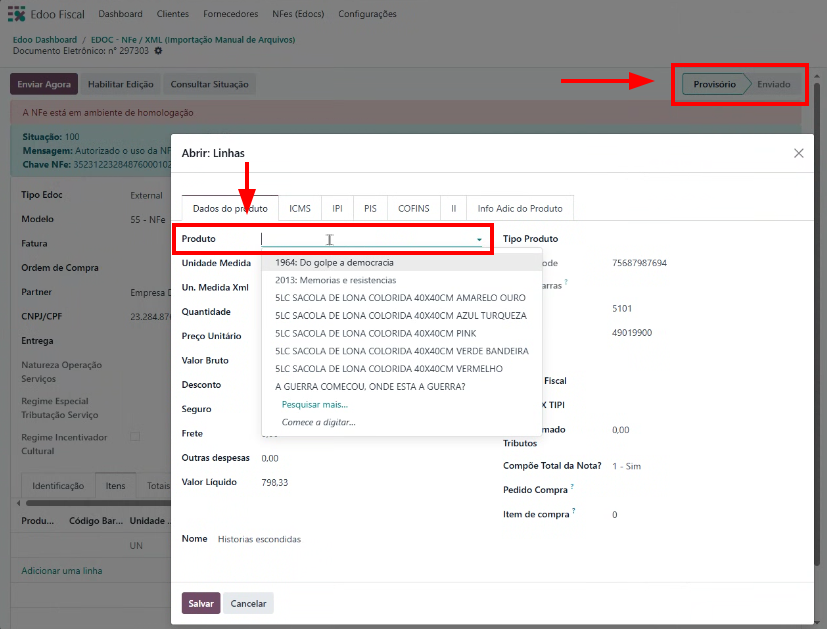Viewport: 827px width, 629px height.
Task: Click the Item de compra value 0
Action: pyautogui.click(x=614, y=515)
